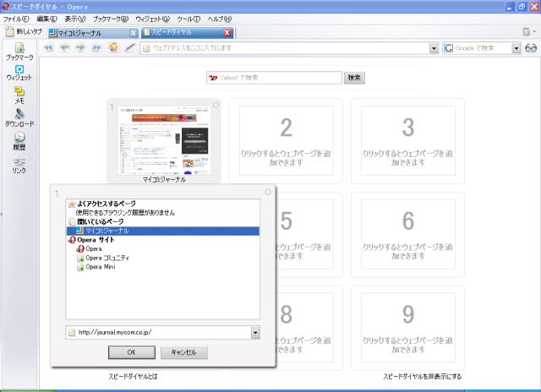Click the web address input field
Image resolution: width=541 pixels, height=392 pixels.
287,48
